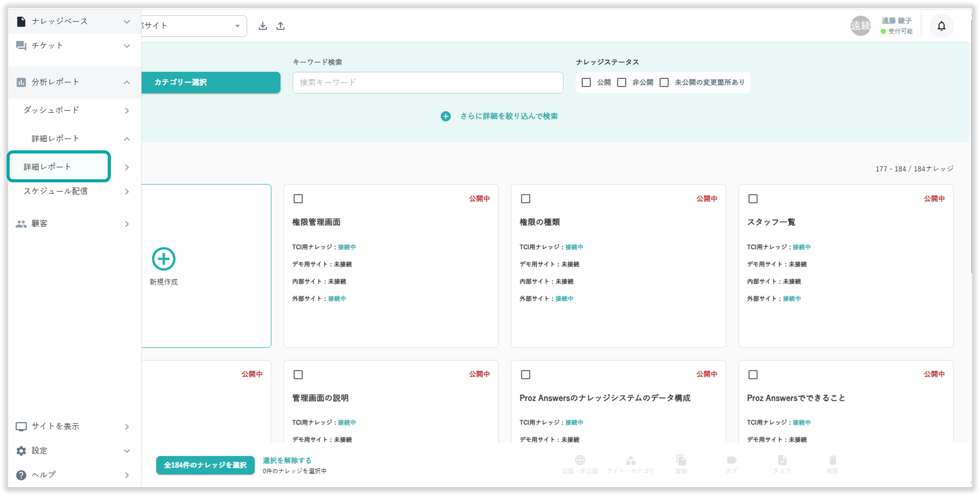This screenshot has width=980, height=496.
Task: Check the 公開 status checkbox
Action: 586,82
